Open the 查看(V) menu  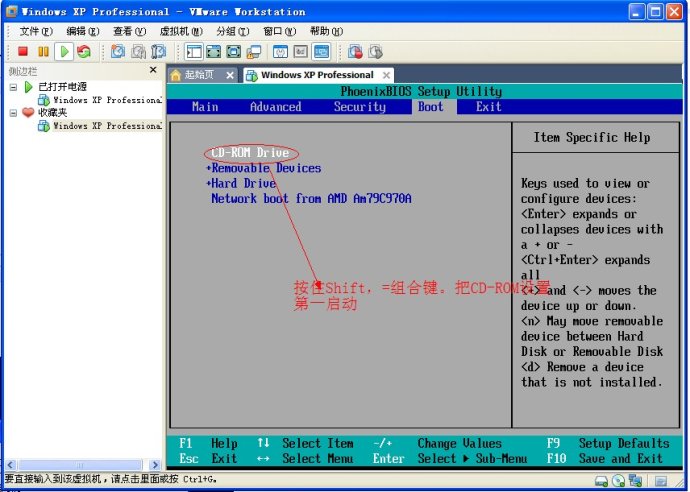[129, 31]
